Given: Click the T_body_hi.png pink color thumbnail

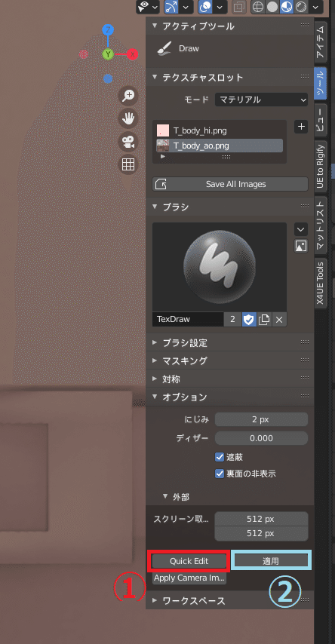Looking at the screenshot, I should point(163,131).
